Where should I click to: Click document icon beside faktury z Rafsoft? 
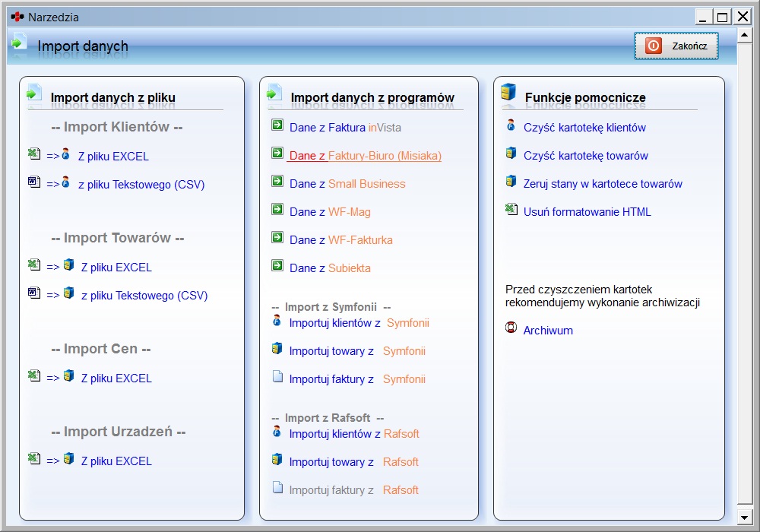(x=277, y=487)
